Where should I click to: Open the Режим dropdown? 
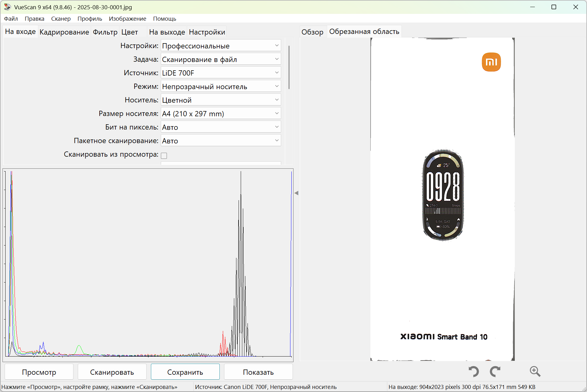pyautogui.click(x=221, y=86)
